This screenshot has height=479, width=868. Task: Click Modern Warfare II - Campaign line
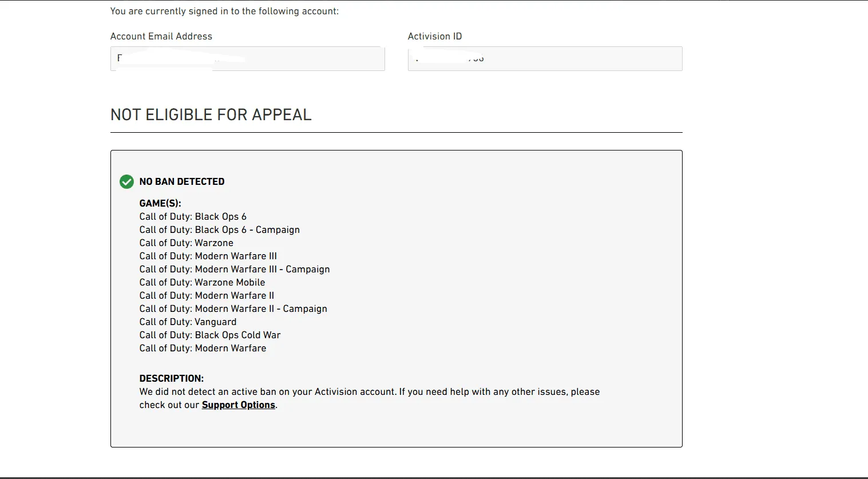coord(233,308)
